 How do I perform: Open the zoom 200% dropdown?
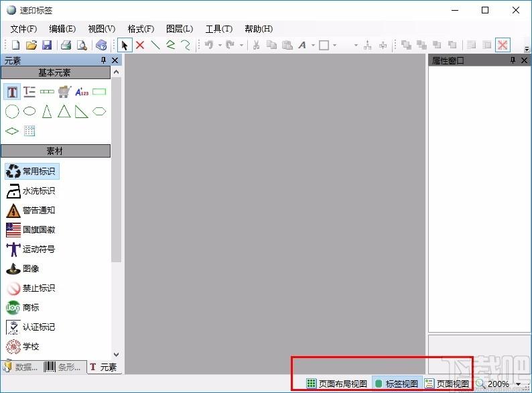click(x=518, y=384)
